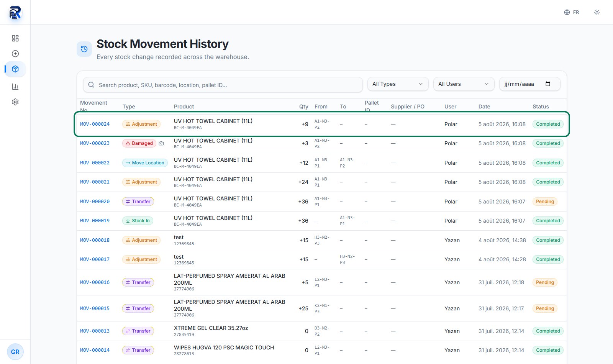Image resolution: width=613 pixels, height=364 pixels.
Task: Open movement MOV-000023 link
Action: 95,143
